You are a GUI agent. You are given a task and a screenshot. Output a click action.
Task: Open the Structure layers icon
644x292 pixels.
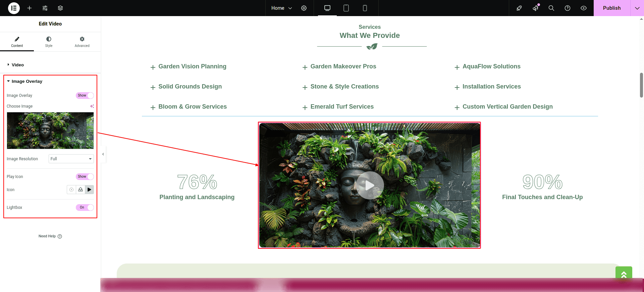tap(60, 8)
